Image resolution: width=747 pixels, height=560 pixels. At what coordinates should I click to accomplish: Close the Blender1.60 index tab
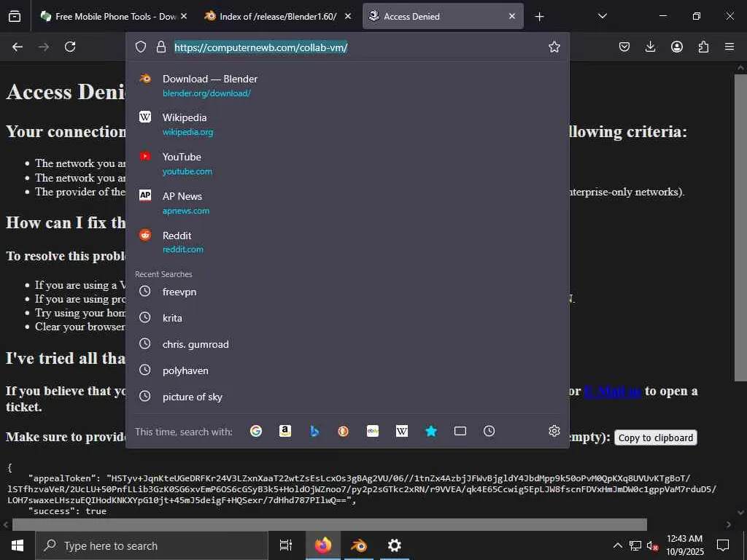348,17
